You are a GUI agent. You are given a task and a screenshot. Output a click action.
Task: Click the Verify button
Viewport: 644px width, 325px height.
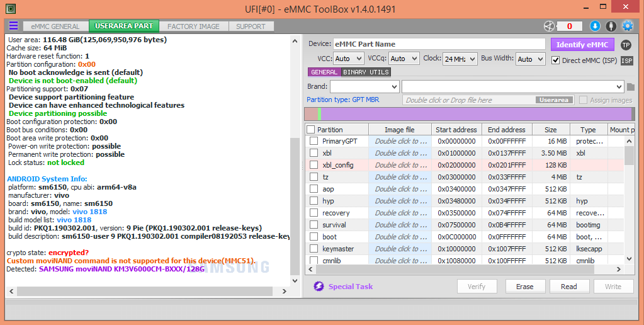click(477, 287)
